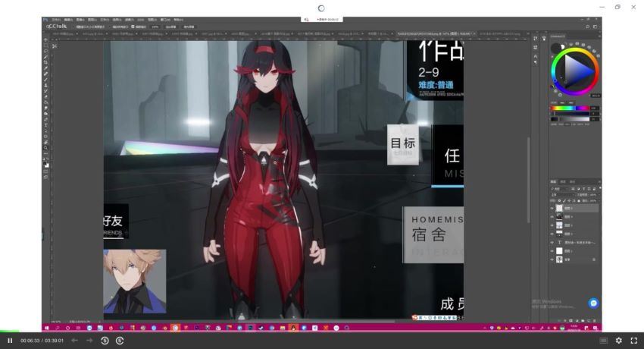Click the trash icon in Layers panel
644x349 pixels.
coord(594,321)
